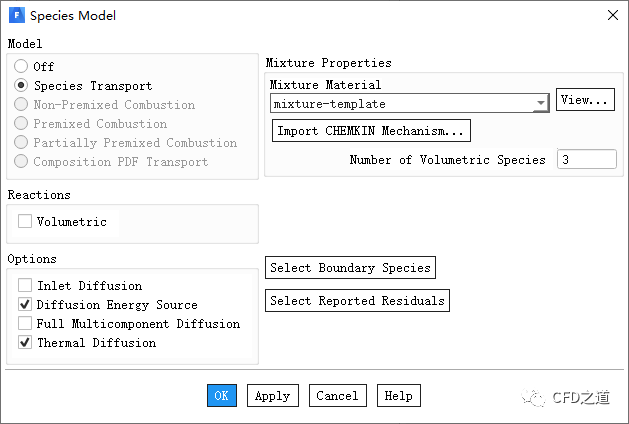Screen dimensions: 629x424
Task: Click the Fluent icon in title bar
Action: tap(15, 16)
